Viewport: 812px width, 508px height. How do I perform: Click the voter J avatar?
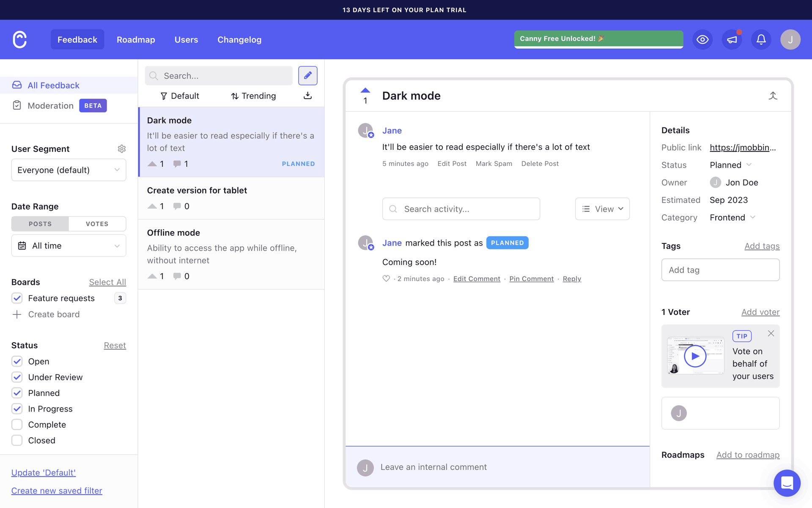679,413
